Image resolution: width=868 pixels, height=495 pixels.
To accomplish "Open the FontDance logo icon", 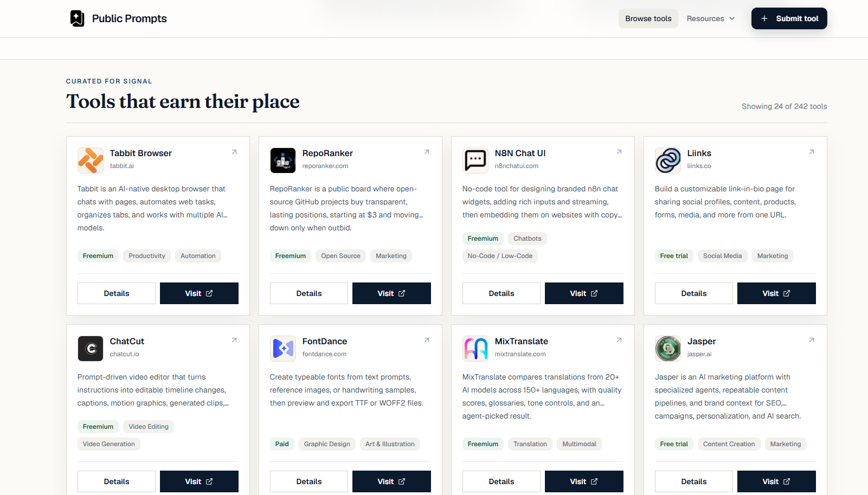I will (283, 349).
